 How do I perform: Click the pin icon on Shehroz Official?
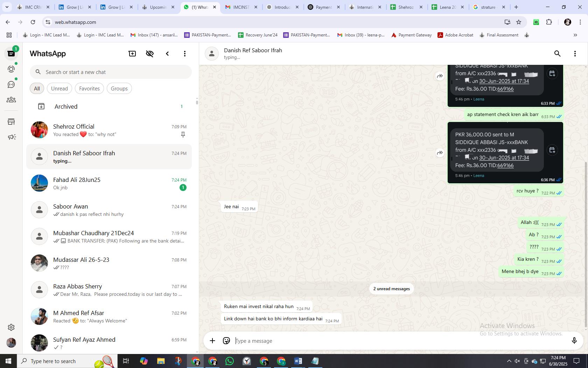click(x=183, y=135)
